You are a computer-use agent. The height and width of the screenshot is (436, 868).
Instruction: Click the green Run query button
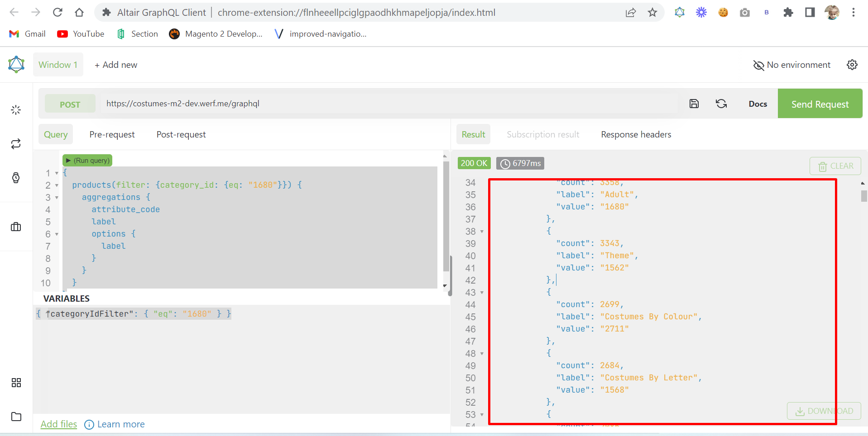coord(87,161)
